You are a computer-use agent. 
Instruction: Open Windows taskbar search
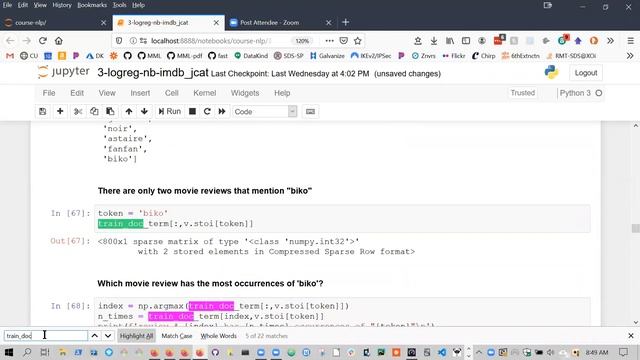[27, 352]
